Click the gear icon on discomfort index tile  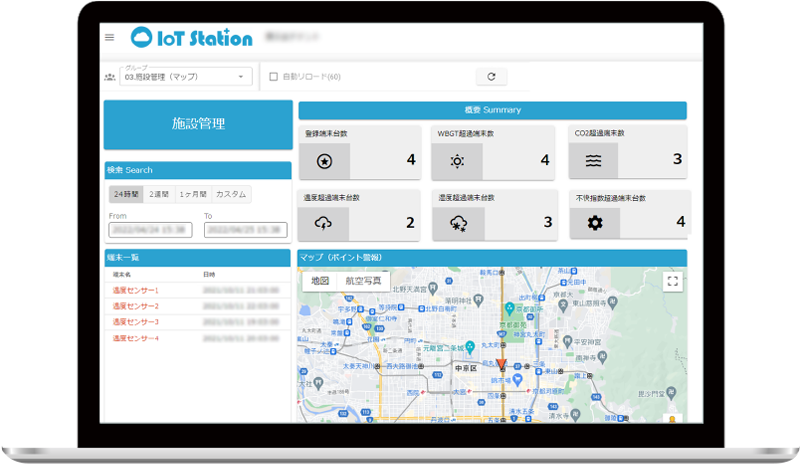[x=594, y=223]
